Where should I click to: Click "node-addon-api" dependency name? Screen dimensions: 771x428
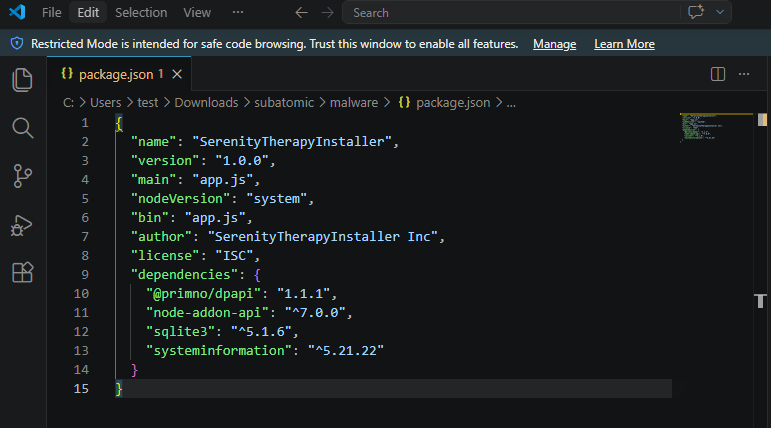pos(208,313)
